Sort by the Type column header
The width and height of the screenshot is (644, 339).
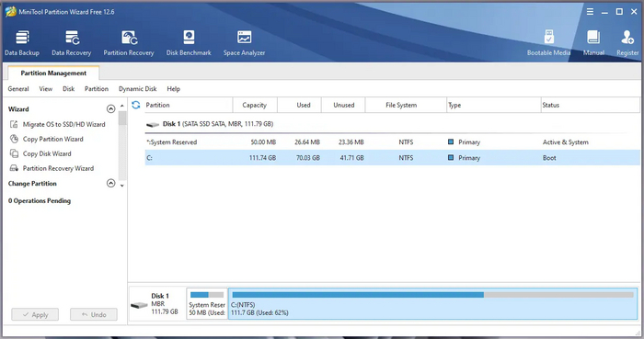click(x=493, y=105)
